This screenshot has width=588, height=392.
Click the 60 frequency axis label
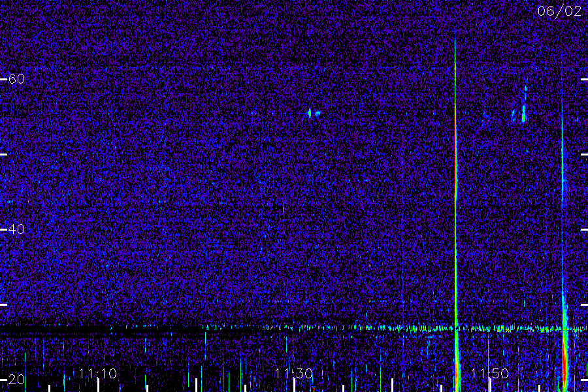16,79
